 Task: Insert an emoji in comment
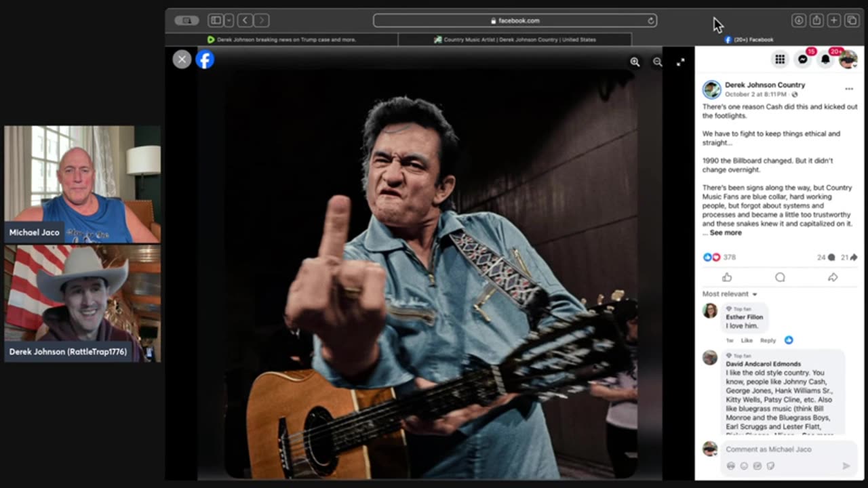744,466
